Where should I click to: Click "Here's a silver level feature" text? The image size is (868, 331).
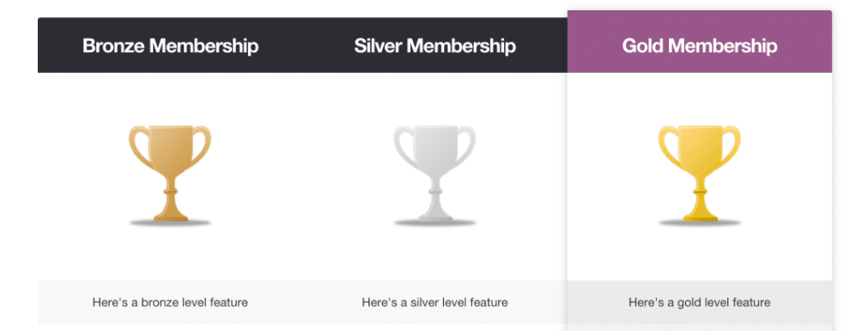click(x=434, y=302)
